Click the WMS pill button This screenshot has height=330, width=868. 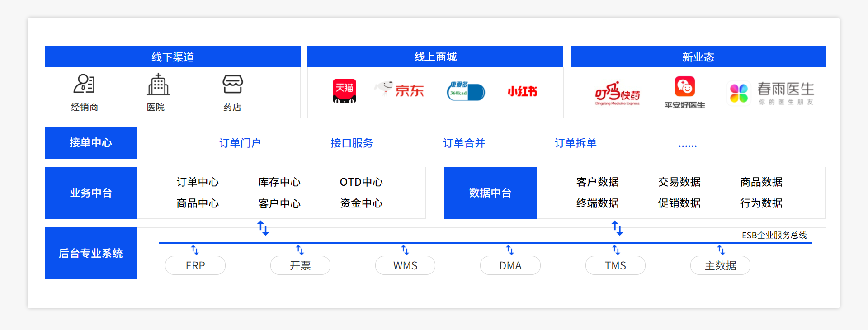click(x=405, y=265)
